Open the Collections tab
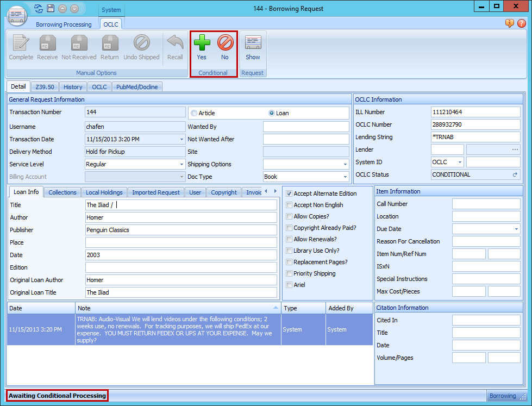This screenshot has height=406, width=532. click(62, 192)
